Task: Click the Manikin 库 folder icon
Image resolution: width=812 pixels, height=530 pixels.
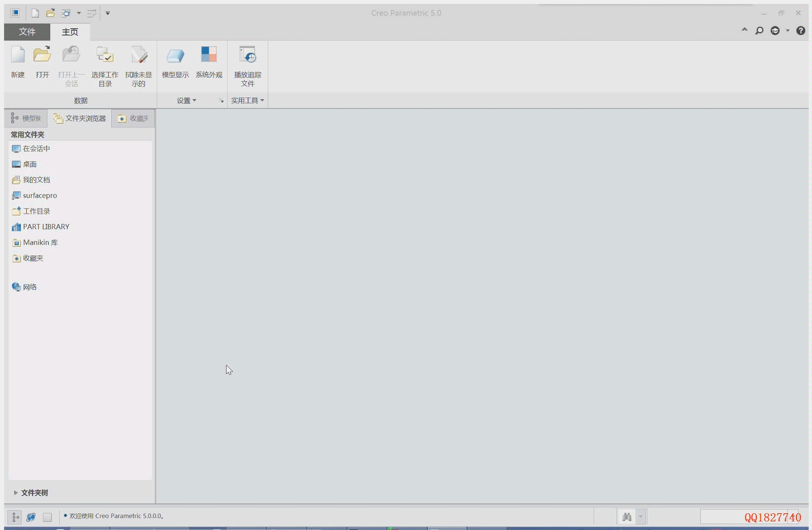Action: [x=16, y=243]
